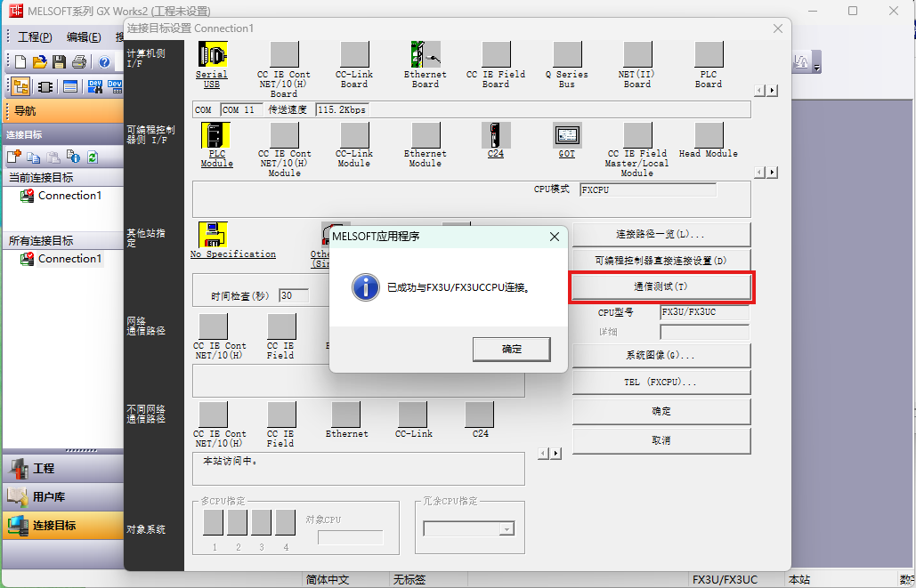Viewport: 916px width, 588px height.
Task: Copy connection target in navigation toolbar
Action: click(x=33, y=157)
